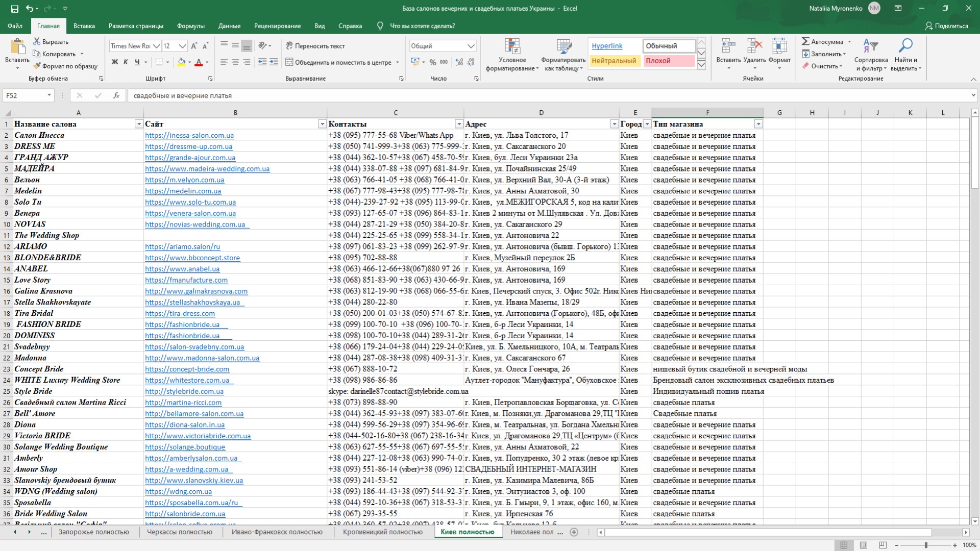
Task: Open font size dropdown
Action: (x=182, y=46)
